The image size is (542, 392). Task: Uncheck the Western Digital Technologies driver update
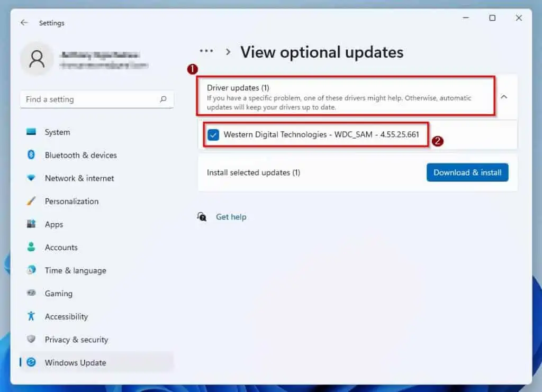pos(213,135)
